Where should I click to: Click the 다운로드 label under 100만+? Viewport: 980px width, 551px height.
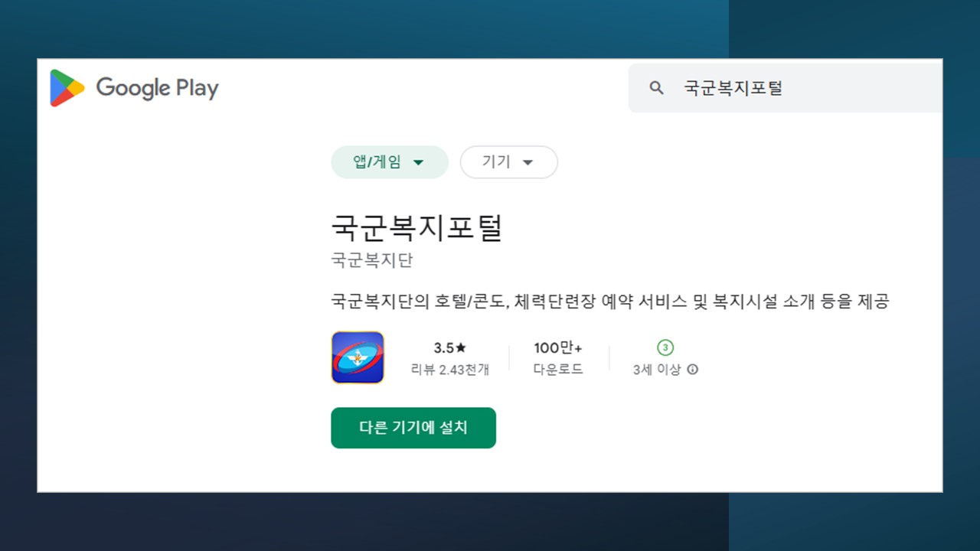pos(558,370)
